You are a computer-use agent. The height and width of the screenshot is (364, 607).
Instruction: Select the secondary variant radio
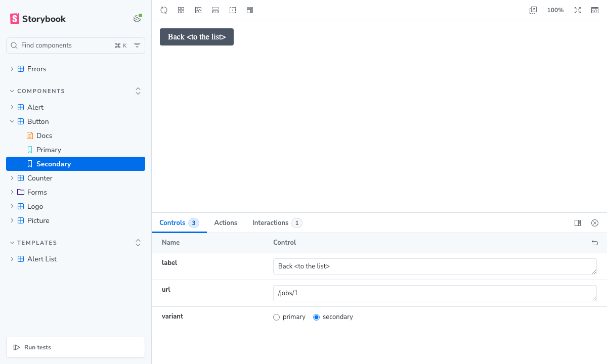(317, 317)
